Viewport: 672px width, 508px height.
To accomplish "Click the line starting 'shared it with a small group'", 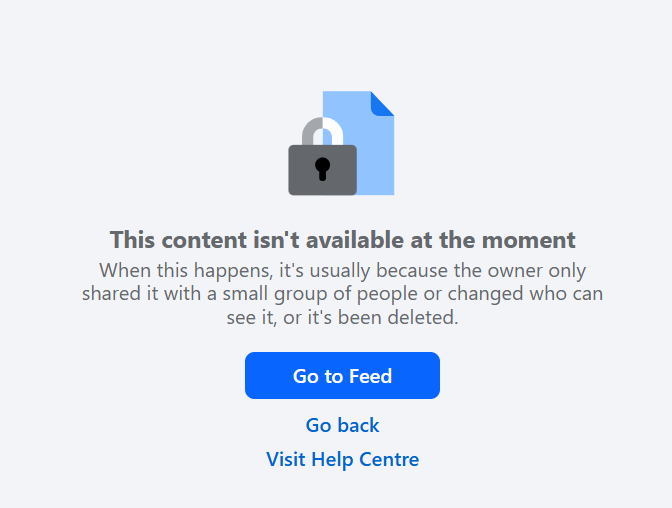I will point(342,294).
